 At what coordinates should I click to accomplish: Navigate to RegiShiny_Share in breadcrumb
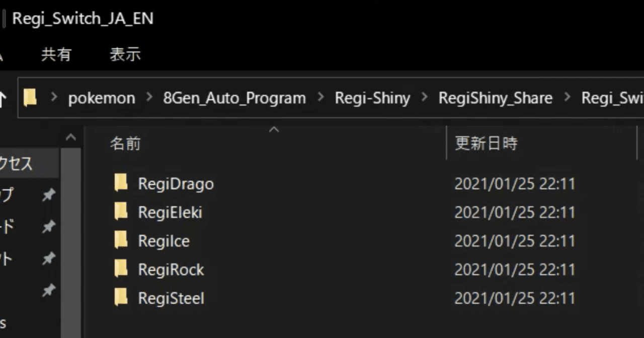(x=495, y=98)
